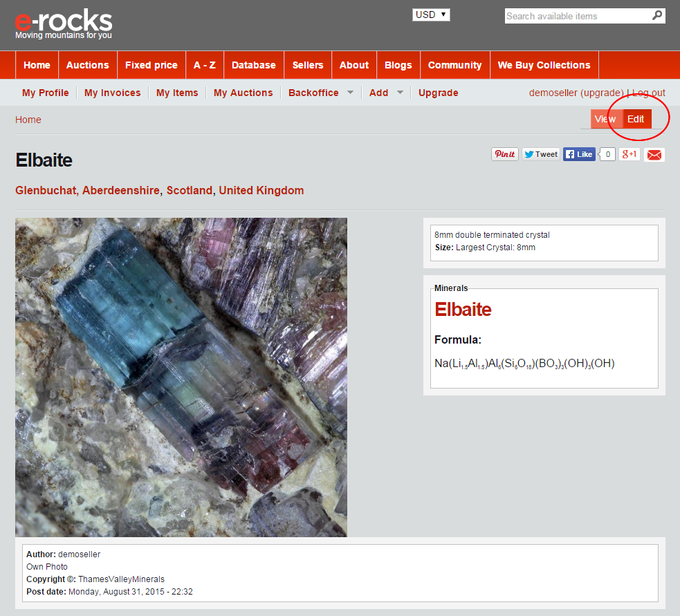Image resolution: width=680 pixels, height=616 pixels.
Task: Click the 'Moving mountains for you' tagline
Action: [64, 35]
